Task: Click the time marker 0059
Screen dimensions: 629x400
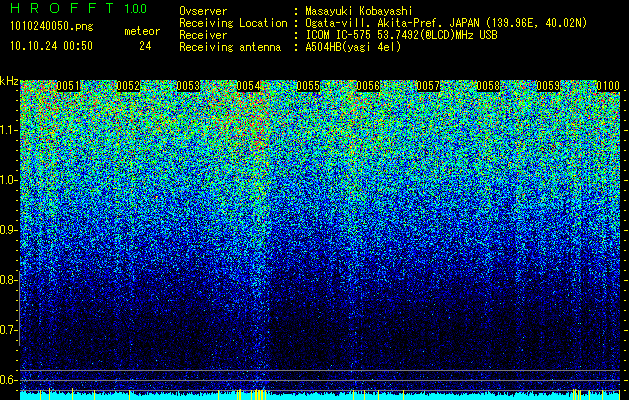Action: click(548, 86)
